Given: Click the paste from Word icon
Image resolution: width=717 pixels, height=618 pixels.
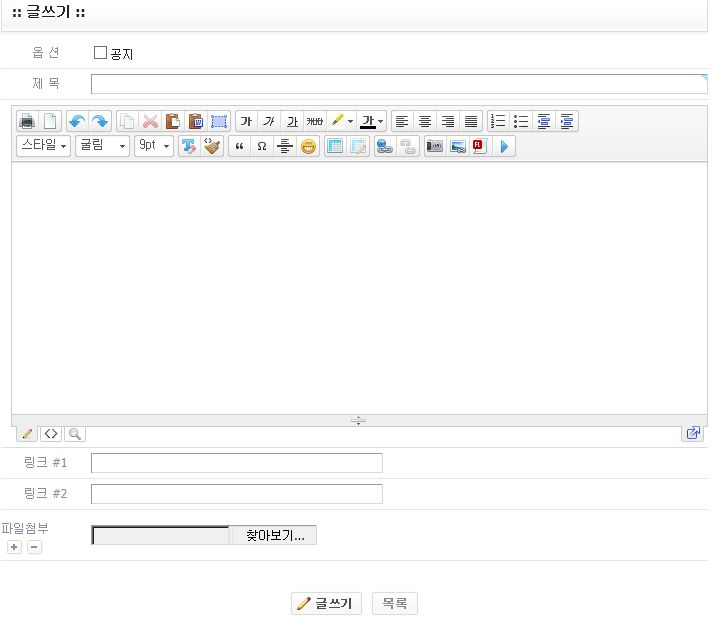Looking at the screenshot, I should (x=196, y=121).
